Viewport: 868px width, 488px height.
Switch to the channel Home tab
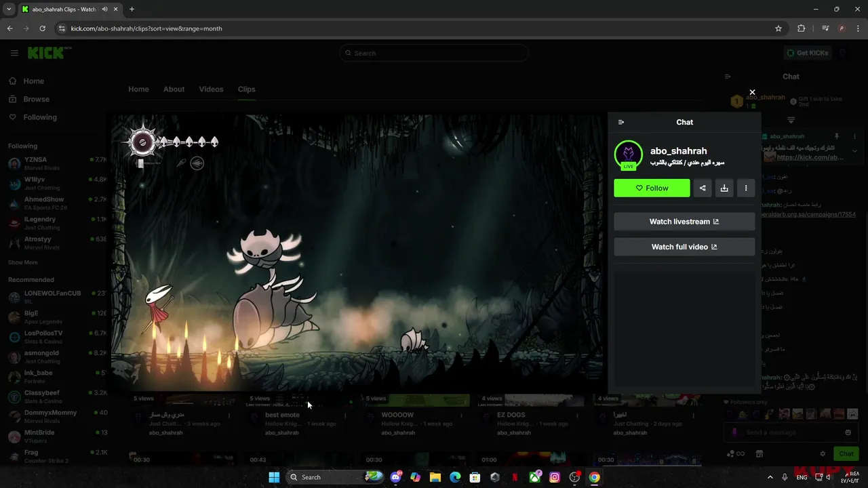coord(138,89)
